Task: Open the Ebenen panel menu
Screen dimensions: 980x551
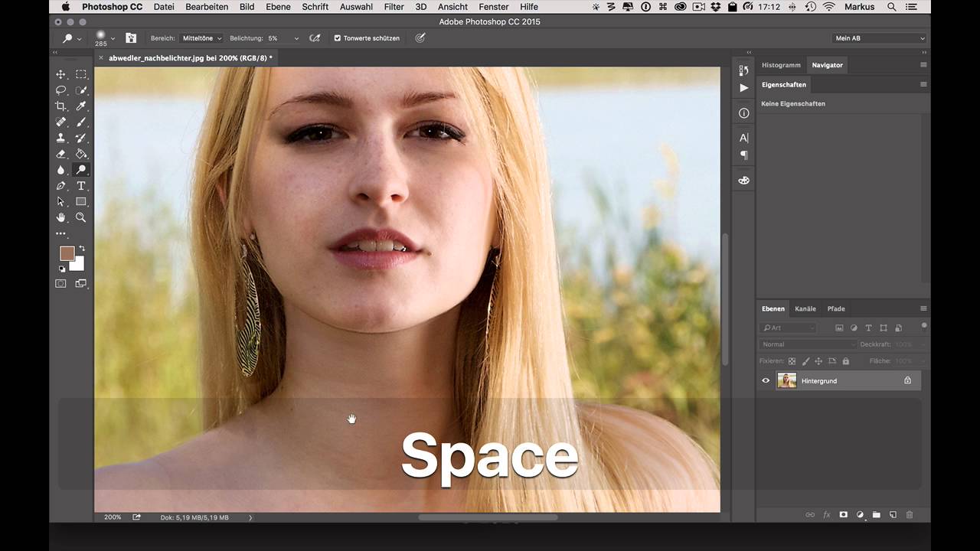Action: pyautogui.click(x=923, y=308)
